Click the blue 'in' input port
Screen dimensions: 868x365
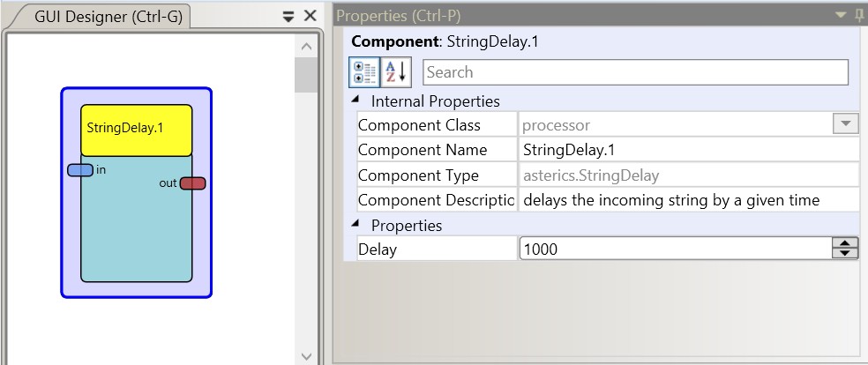point(80,170)
